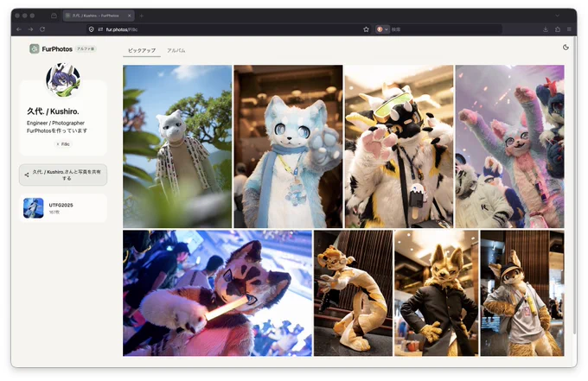Image resolution: width=588 pixels, height=381 pixels.
Task: Click the page vertical scrollbar
Action: 575,187
